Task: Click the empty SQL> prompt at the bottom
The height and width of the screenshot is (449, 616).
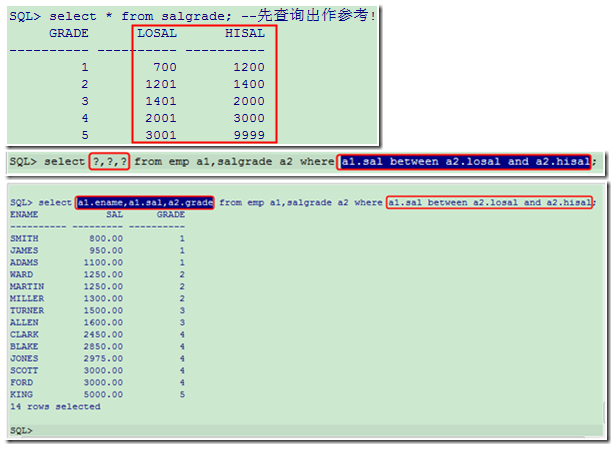Action: click(x=21, y=429)
